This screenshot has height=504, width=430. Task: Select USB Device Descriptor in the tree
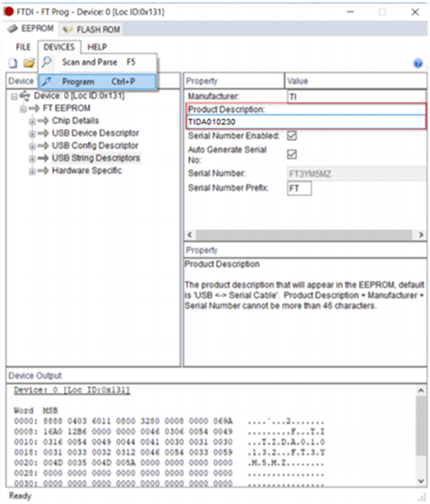(x=96, y=132)
